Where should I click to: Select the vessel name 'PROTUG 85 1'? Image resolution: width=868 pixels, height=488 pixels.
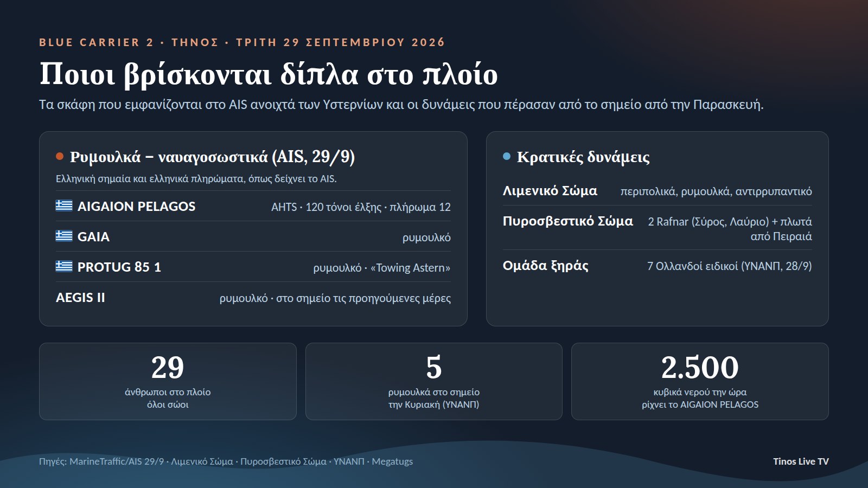(x=119, y=267)
